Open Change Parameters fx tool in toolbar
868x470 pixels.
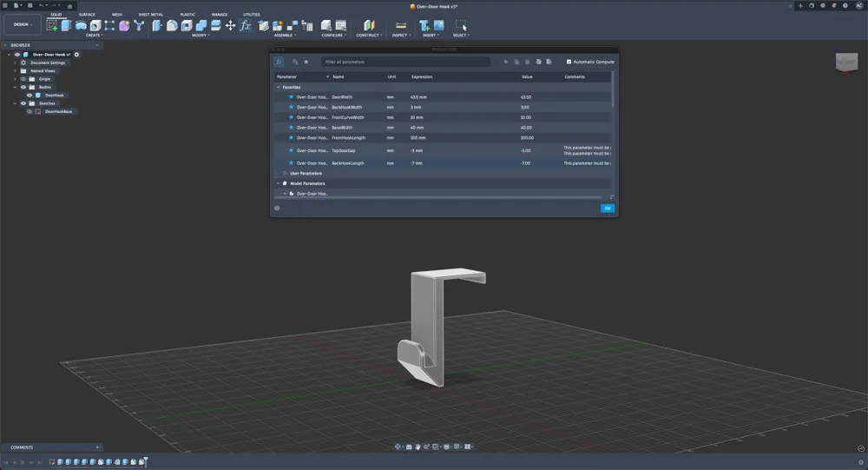tap(246, 25)
